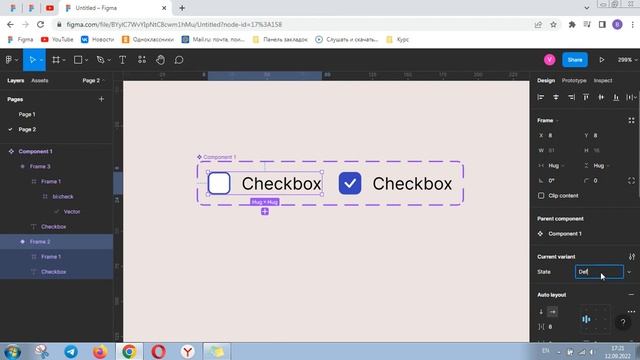
Task: Open the Frame type dropdown
Action: coord(548,120)
